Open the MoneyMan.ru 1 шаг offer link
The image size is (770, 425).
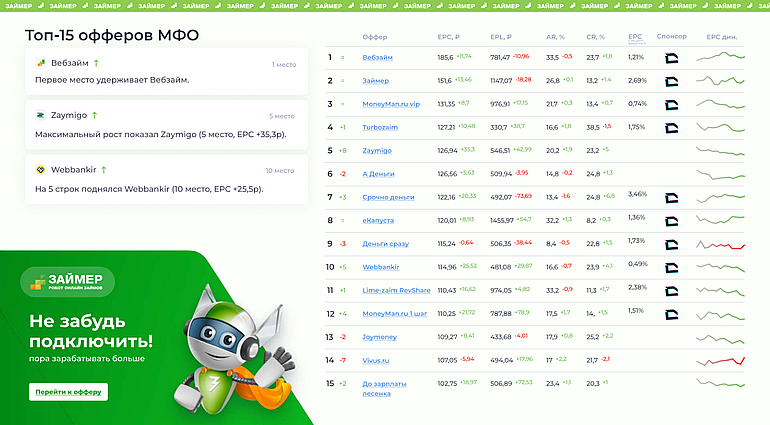(395, 313)
